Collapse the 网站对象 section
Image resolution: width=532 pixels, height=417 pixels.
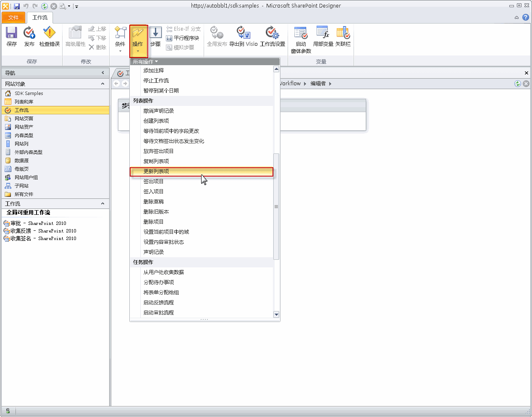[102, 84]
